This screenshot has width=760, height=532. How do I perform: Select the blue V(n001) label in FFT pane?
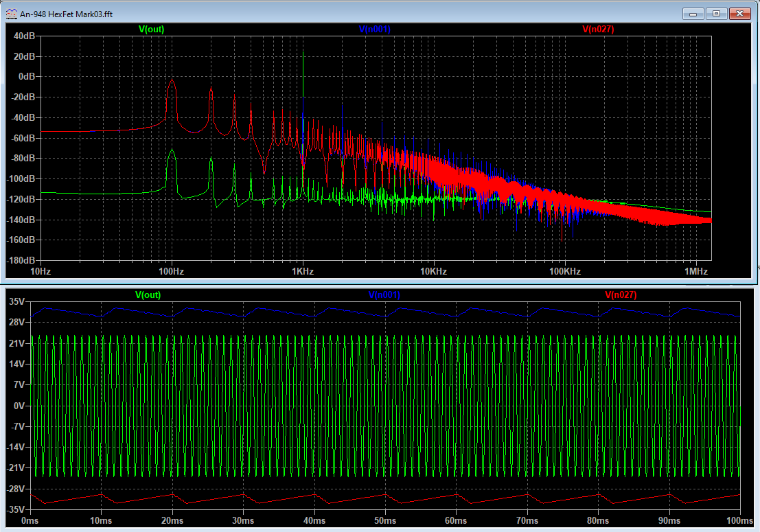click(x=374, y=29)
